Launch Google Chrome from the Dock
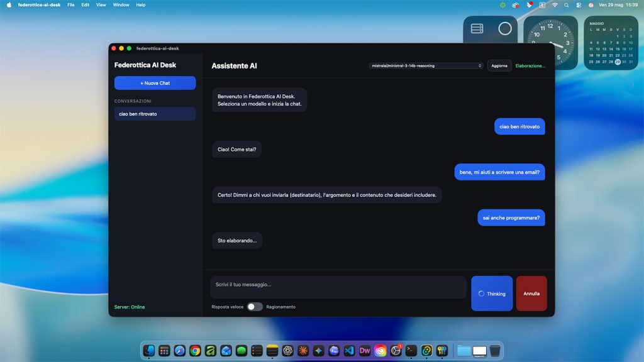This screenshot has width=644, height=362. (195, 351)
